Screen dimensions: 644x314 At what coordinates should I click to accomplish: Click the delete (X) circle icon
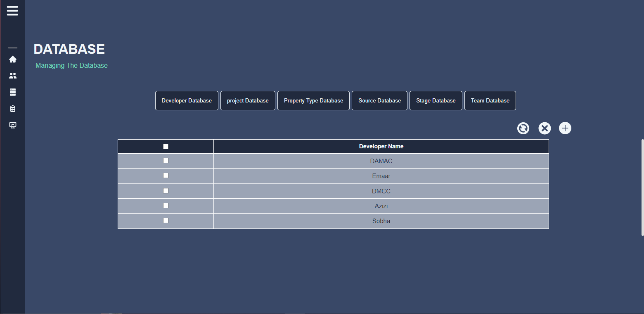click(545, 128)
